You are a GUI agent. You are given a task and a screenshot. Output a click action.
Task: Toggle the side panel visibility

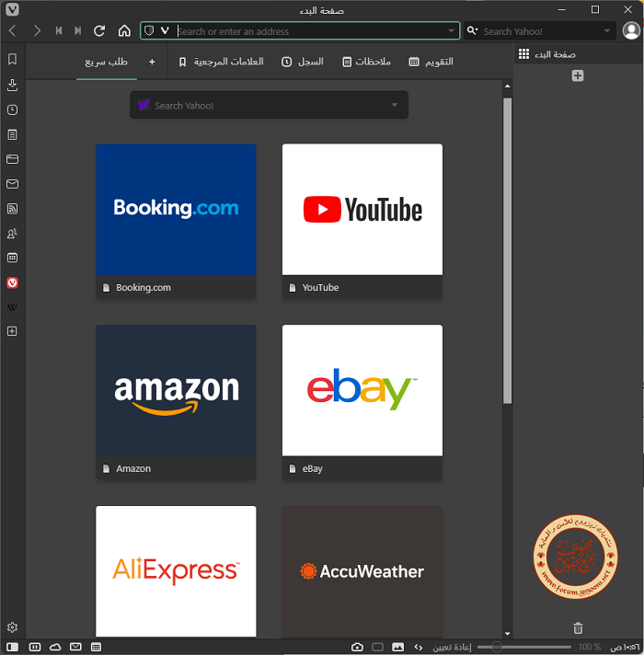[x=13, y=647]
